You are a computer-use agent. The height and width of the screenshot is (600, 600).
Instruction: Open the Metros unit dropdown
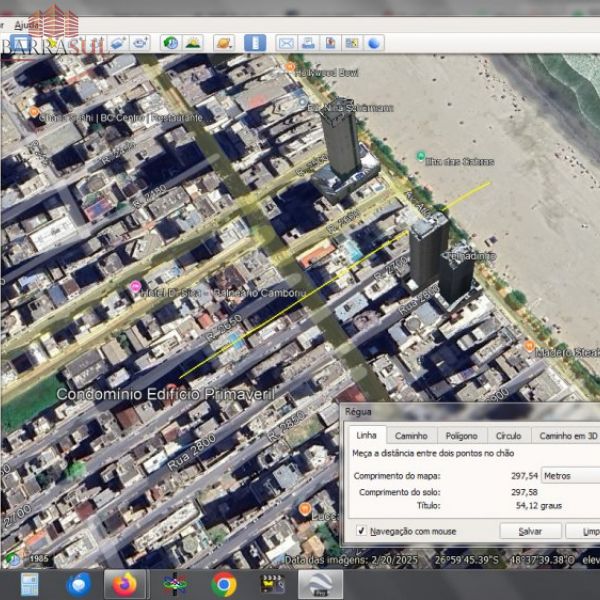pyautogui.click(x=570, y=476)
